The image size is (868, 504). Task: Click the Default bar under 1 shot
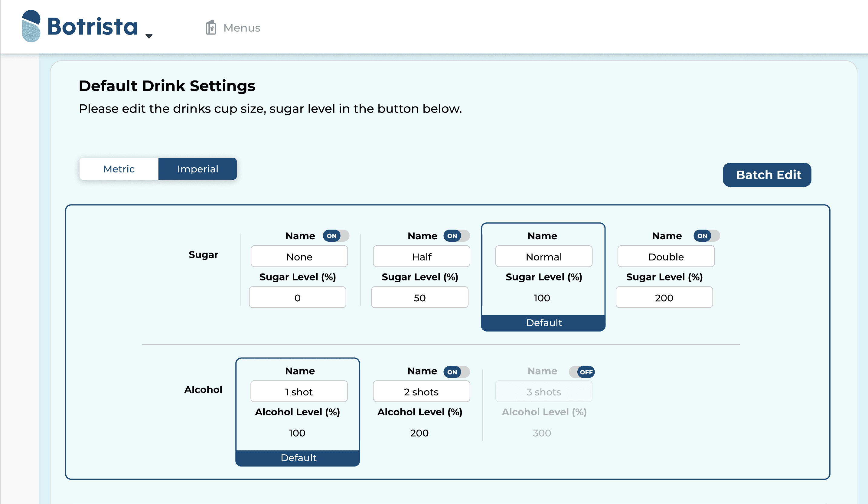298,458
